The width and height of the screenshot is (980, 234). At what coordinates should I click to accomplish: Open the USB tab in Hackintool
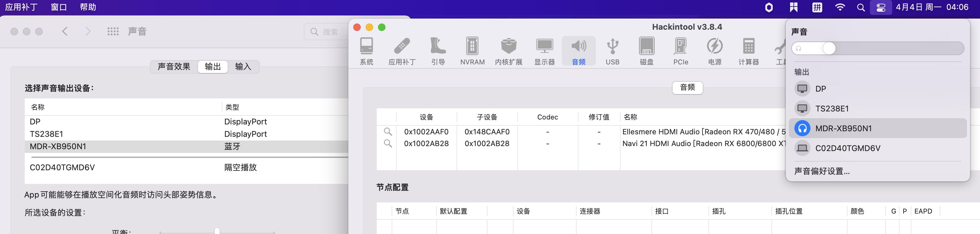612,51
